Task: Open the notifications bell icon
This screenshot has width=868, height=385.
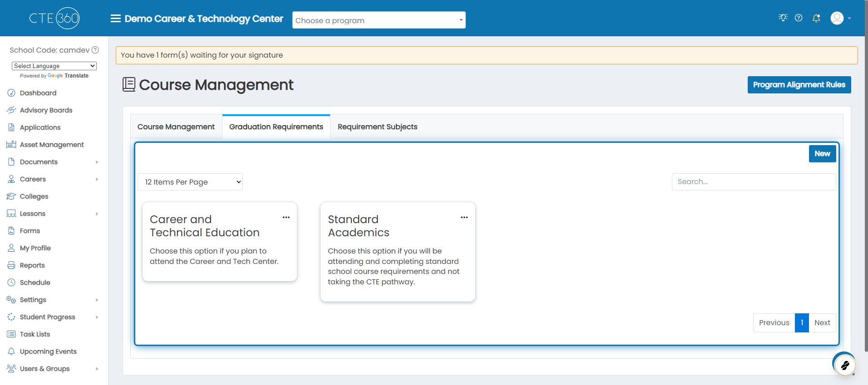Action: pyautogui.click(x=816, y=18)
